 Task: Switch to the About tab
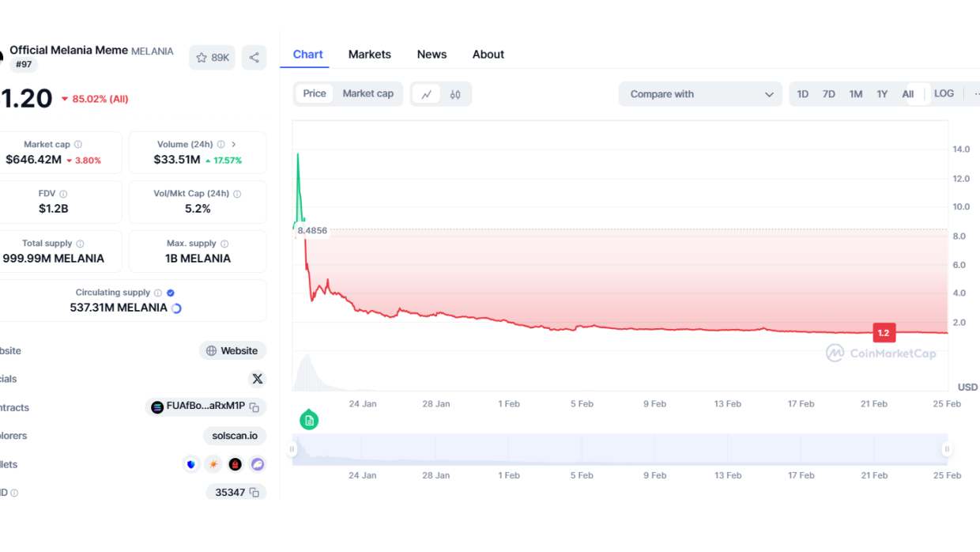point(488,55)
